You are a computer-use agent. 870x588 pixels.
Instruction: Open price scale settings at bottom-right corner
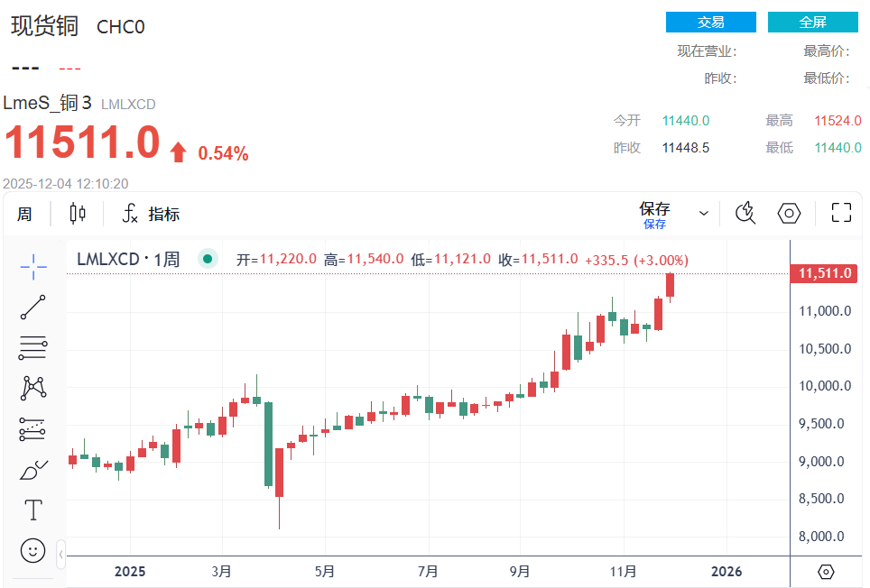pyautogui.click(x=827, y=572)
